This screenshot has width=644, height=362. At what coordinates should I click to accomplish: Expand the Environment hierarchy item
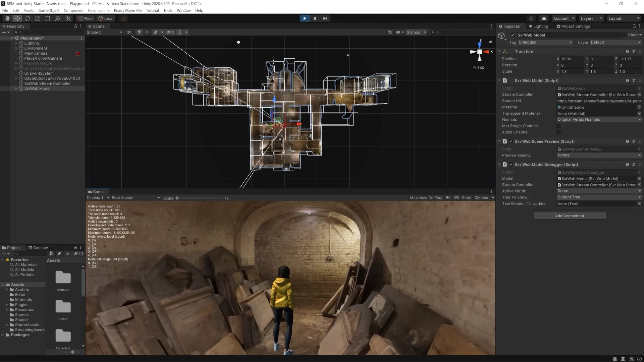pos(16,48)
